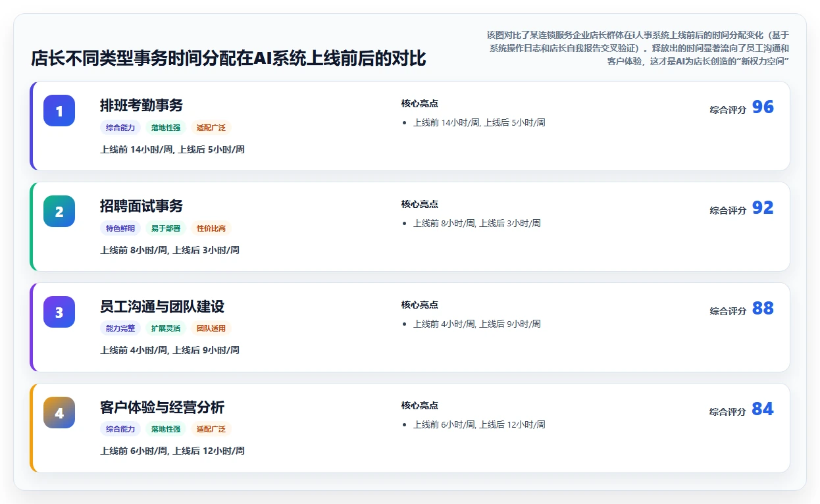Click 核心亮点 heading in 招聘面试事务 card
This screenshot has width=820, height=504.
(x=420, y=204)
